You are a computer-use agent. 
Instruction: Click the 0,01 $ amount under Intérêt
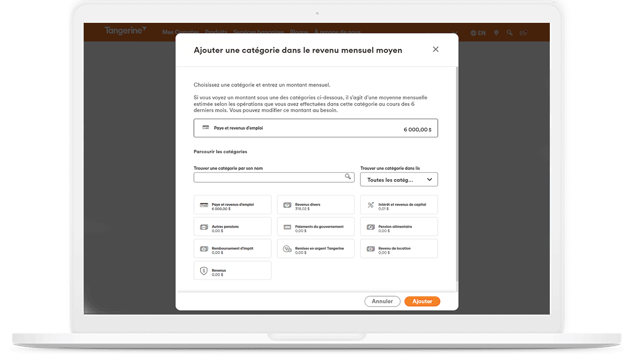(x=383, y=209)
